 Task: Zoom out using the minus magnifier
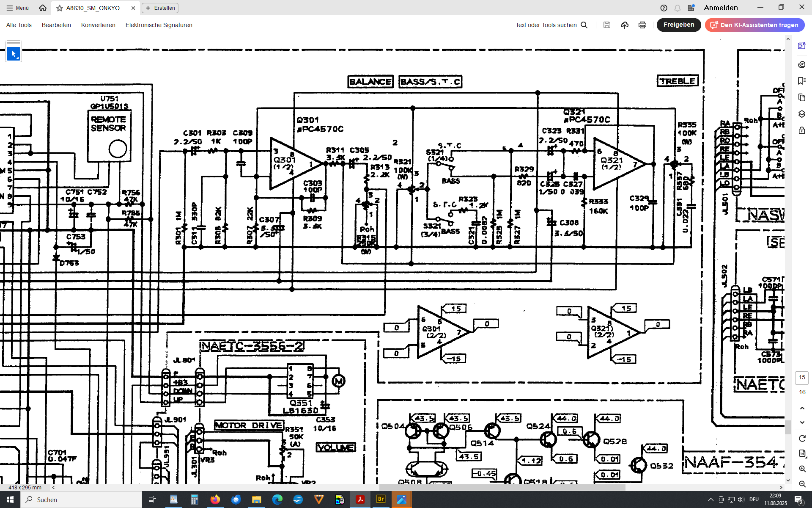[802, 484]
